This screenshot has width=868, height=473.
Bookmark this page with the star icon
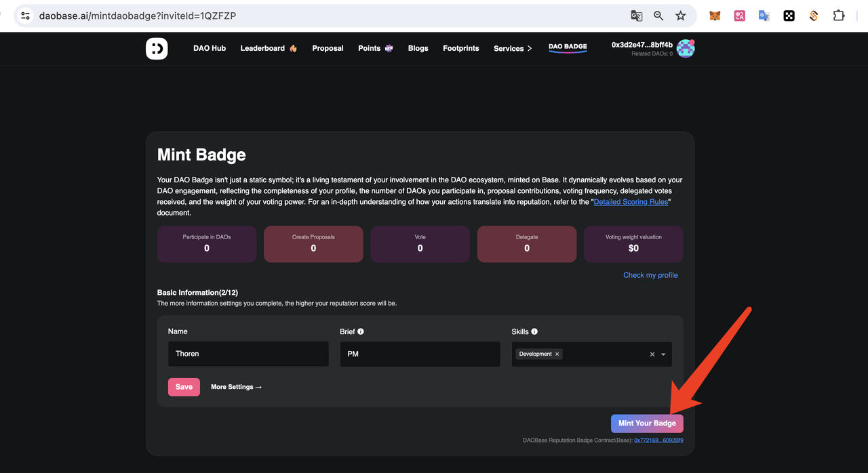tap(680, 16)
